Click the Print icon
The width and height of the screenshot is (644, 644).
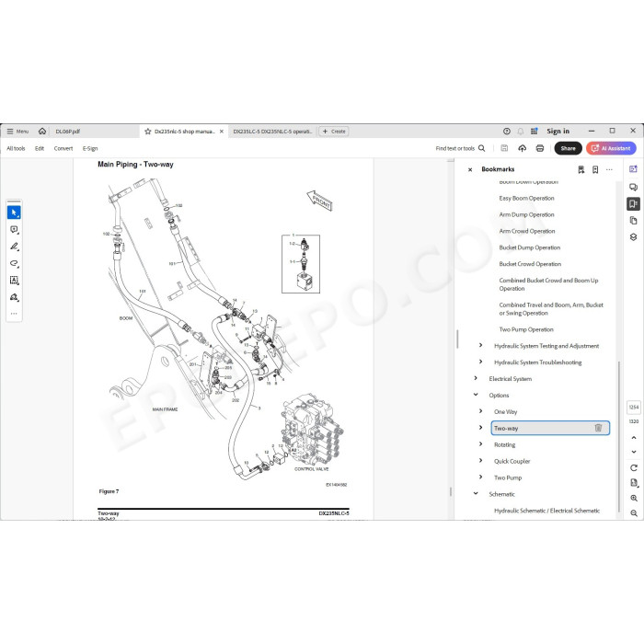[540, 148]
